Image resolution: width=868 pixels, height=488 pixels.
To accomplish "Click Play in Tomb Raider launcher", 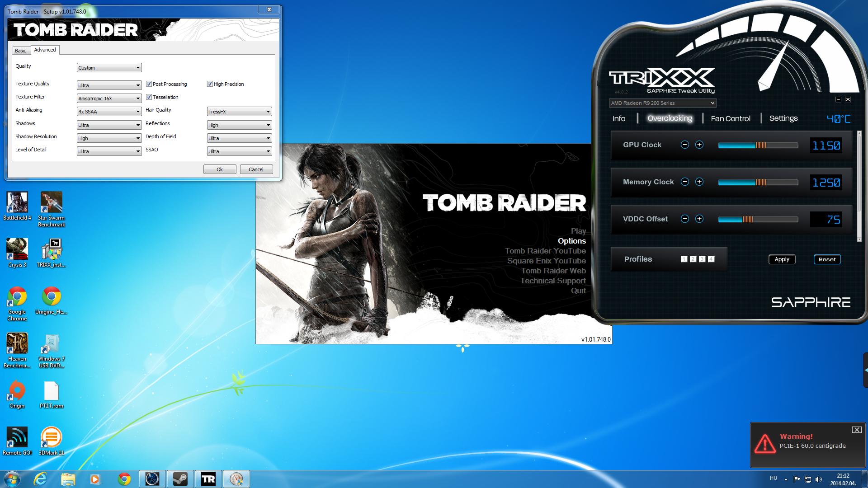I will coord(578,231).
